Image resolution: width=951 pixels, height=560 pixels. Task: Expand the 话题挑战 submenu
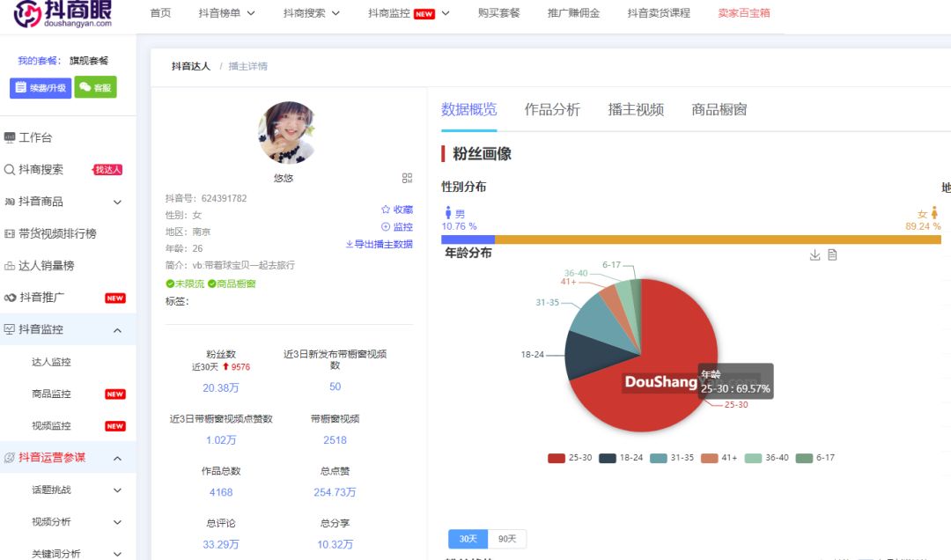[118, 490]
